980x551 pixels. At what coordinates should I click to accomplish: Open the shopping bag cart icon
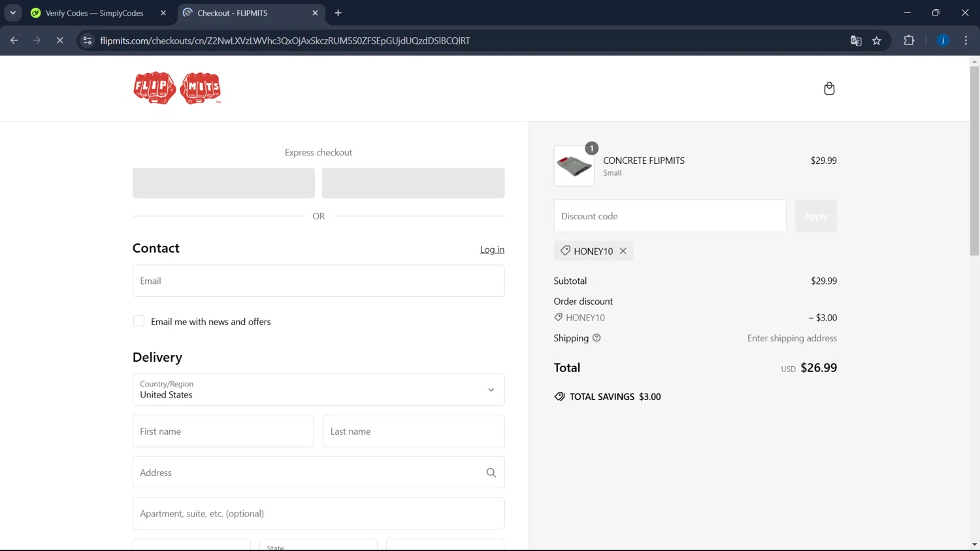point(829,88)
